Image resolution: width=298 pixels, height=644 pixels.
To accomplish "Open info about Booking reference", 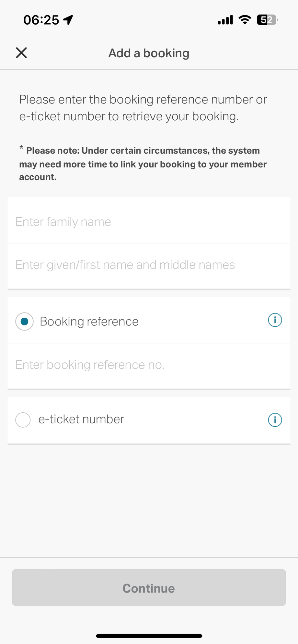I will tap(275, 320).
